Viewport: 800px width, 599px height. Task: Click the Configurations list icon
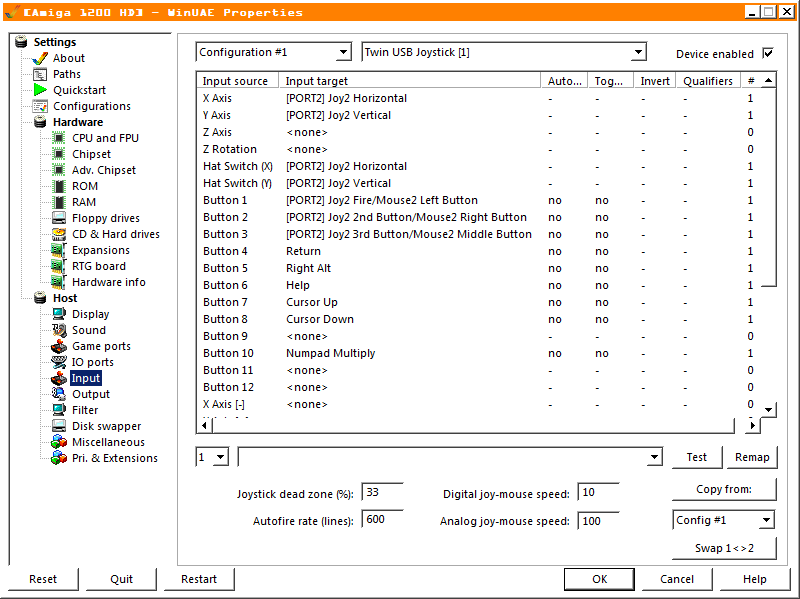pos(40,106)
